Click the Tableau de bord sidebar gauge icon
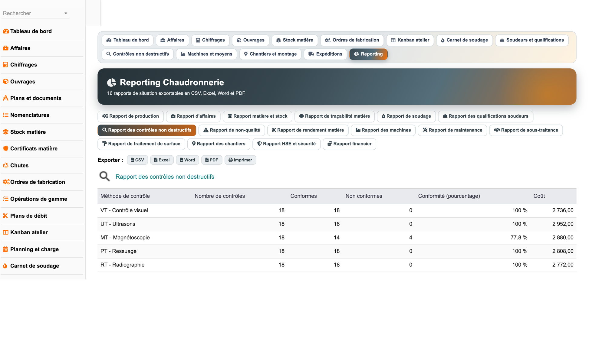 tap(6, 31)
